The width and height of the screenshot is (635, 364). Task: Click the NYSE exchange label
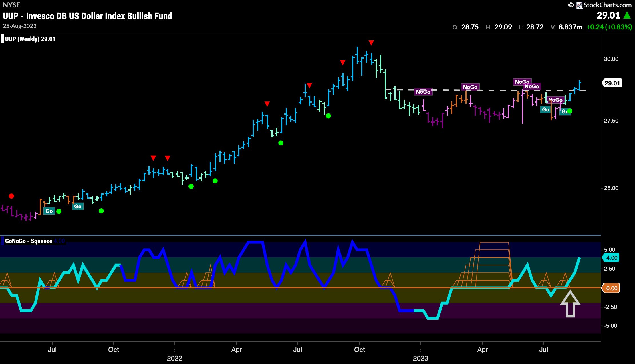click(11, 5)
